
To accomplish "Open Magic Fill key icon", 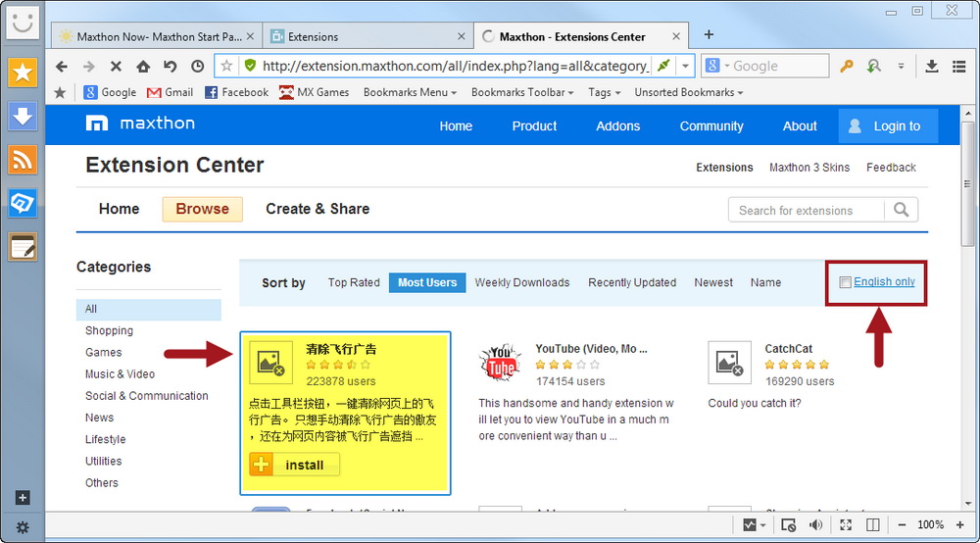I will [x=847, y=67].
